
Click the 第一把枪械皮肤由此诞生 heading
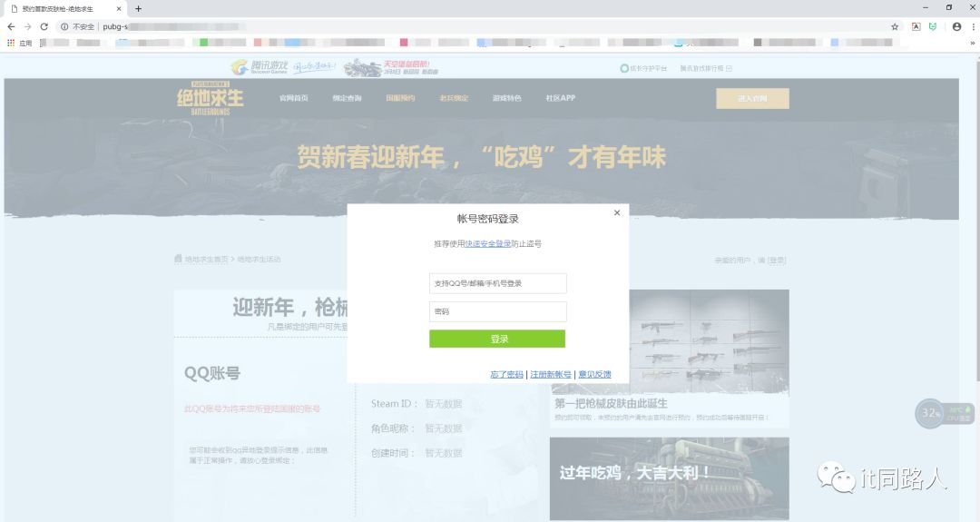point(612,404)
